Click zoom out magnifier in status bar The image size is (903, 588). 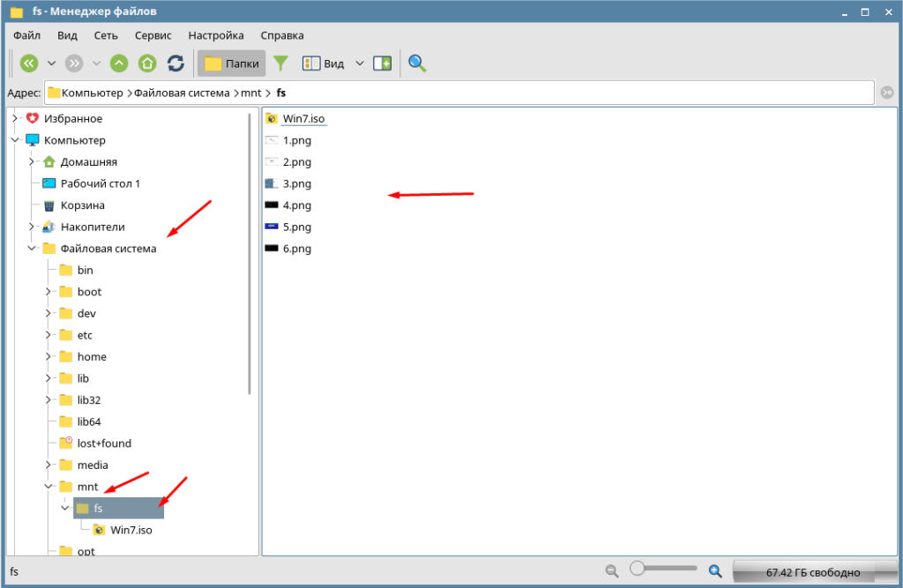(x=612, y=571)
